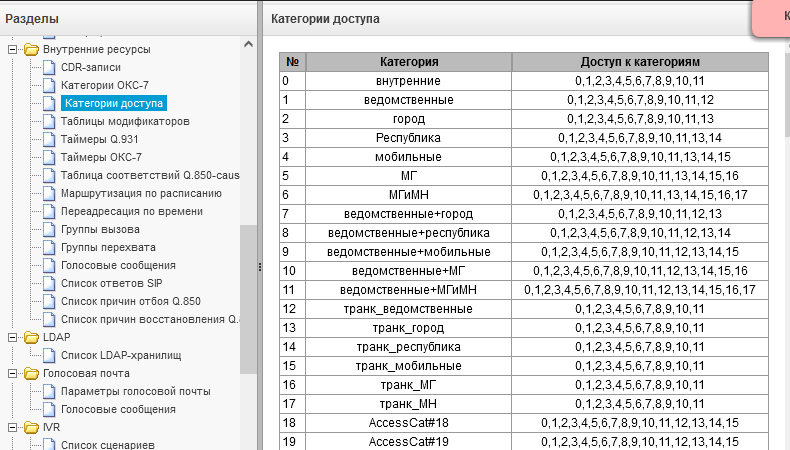Screen dimensions: 790x450
Task: Click the IVR folder icon
Action: [31, 427]
